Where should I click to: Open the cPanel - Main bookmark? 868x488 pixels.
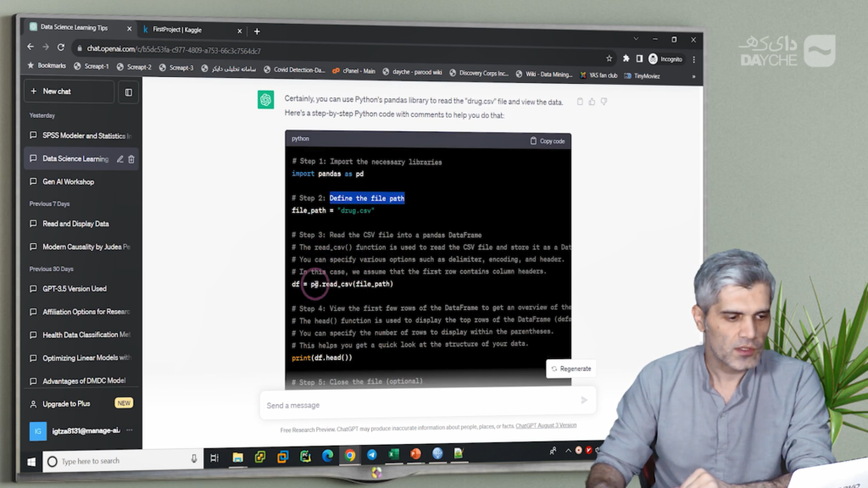pos(353,71)
